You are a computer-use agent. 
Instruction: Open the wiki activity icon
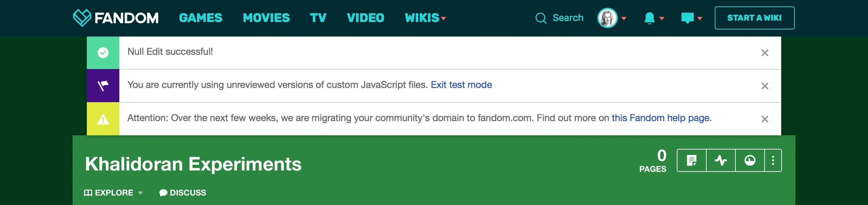pyautogui.click(x=721, y=160)
